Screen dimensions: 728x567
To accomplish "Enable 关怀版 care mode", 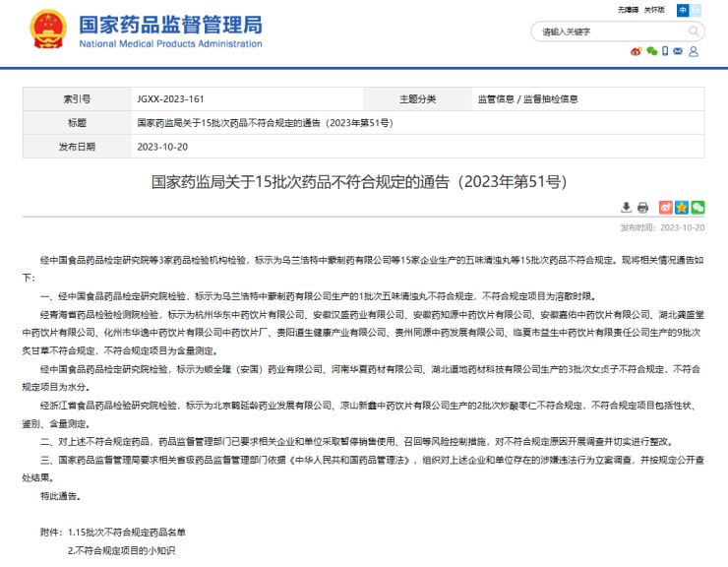I will 653,9.
